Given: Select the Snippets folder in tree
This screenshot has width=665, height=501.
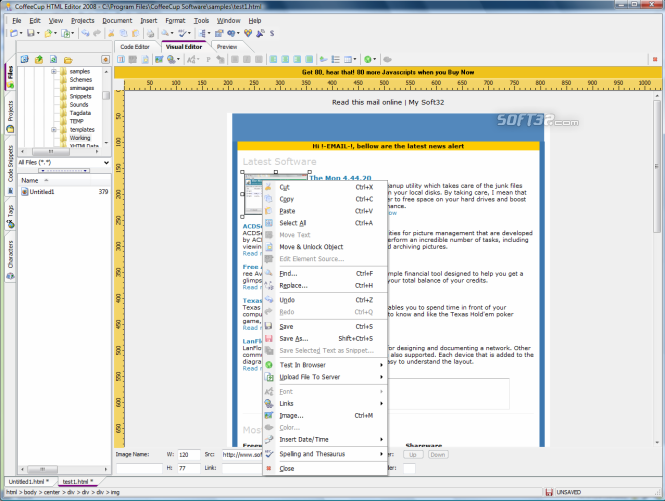Looking at the screenshot, I should (81, 96).
